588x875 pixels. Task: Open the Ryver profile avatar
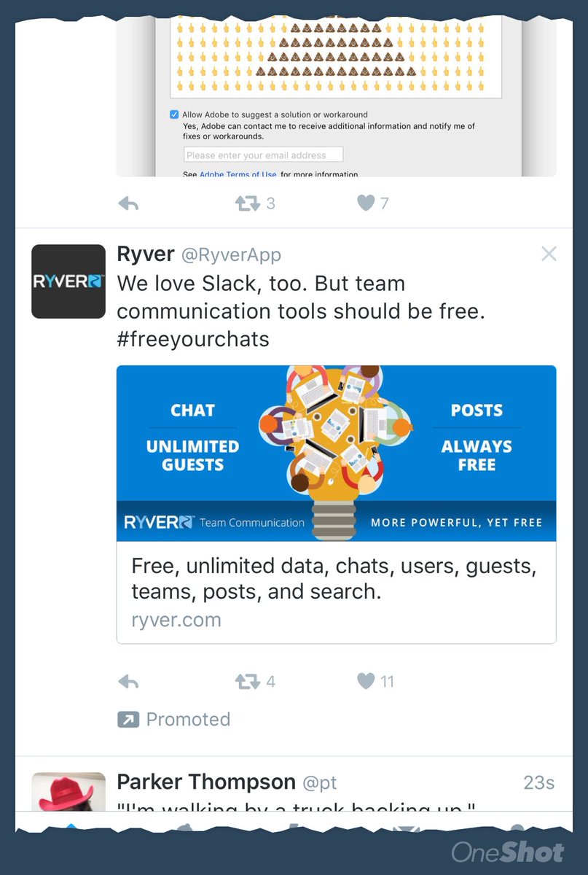pyautogui.click(x=68, y=281)
